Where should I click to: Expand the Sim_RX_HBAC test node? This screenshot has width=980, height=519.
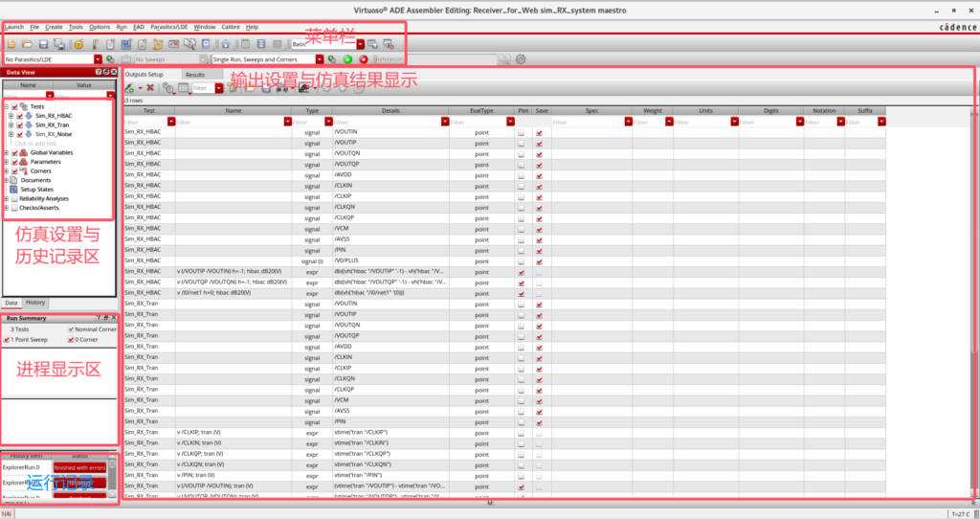[x=11, y=116]
